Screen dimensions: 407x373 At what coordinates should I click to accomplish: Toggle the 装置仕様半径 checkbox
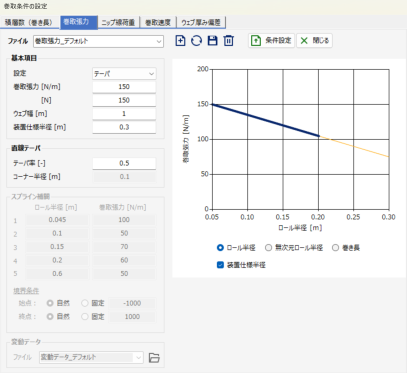[220, 265]
